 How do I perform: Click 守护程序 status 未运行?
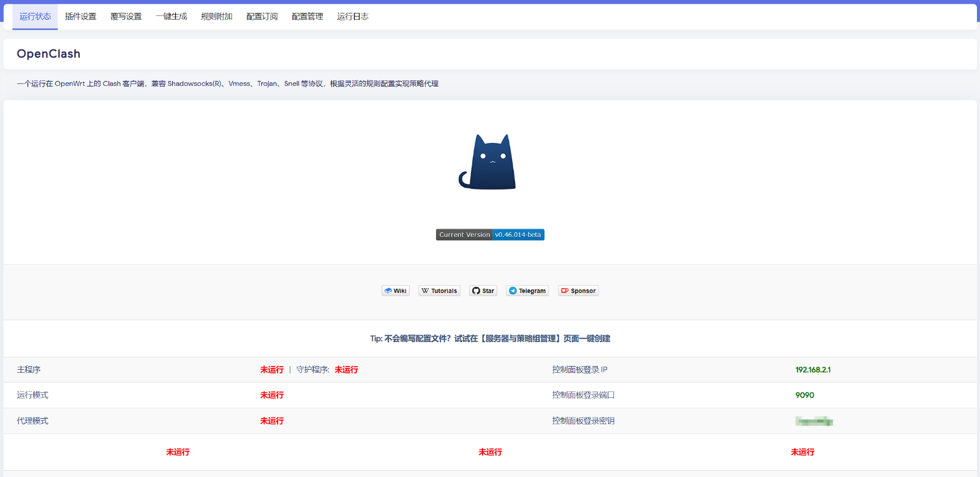tap(347, 370)
